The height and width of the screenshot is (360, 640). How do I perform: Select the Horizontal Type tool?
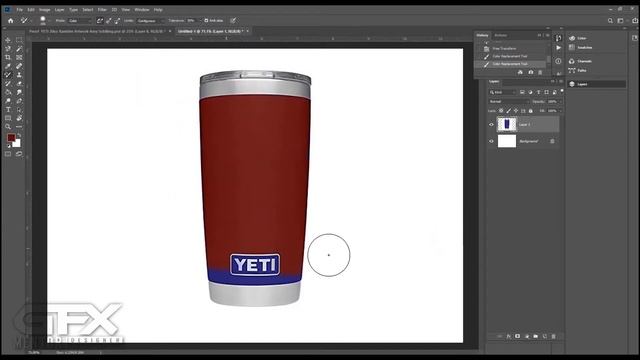coord(8,109)
